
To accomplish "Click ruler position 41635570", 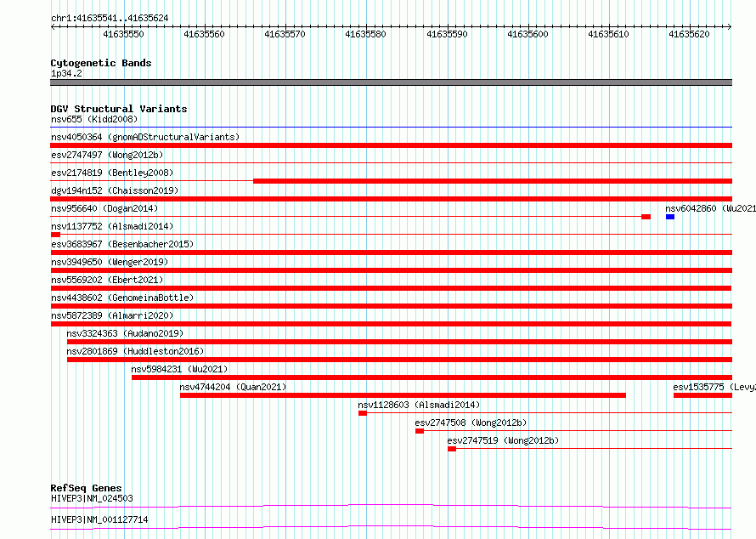I will click(285, 34).
